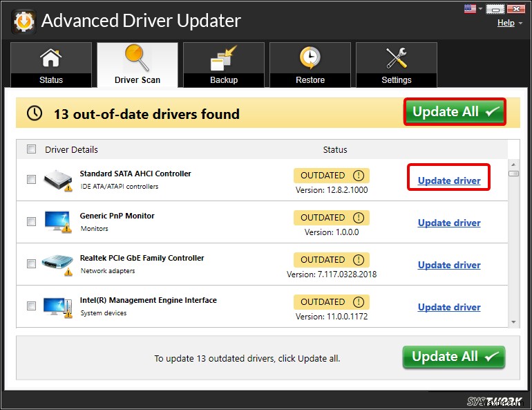Open the Backup tab
Screen dimensions: 532x410
(224, 65)
